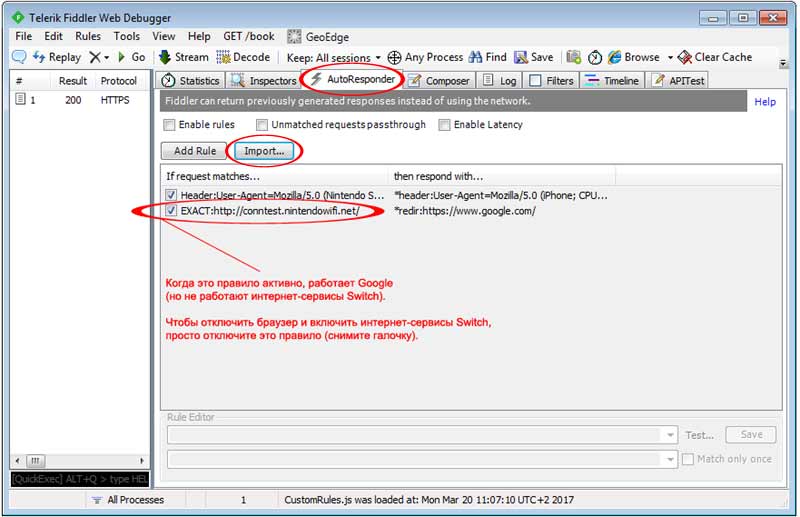Focus the QuickExec command box
The image size is (800, 517).
pos(80,479)
